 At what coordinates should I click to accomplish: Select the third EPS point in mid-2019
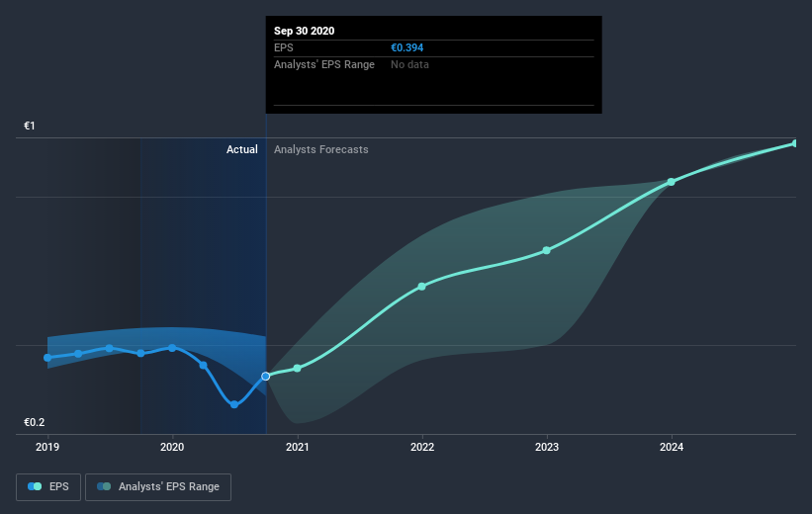point(109,348)
